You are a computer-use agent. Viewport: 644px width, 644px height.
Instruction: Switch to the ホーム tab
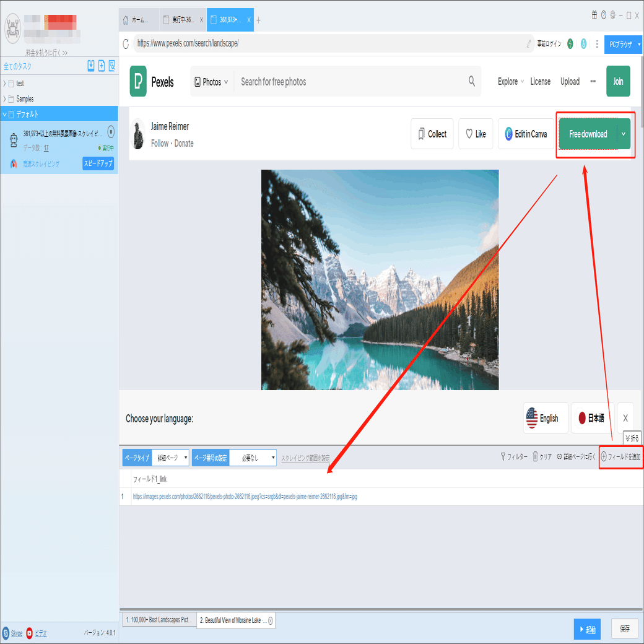point(139,20)
